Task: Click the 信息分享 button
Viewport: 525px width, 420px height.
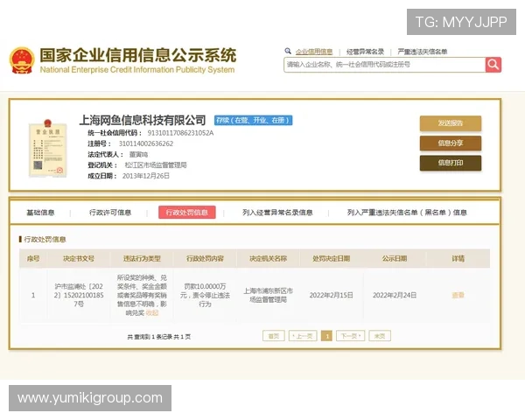Action: coord(451,143)
